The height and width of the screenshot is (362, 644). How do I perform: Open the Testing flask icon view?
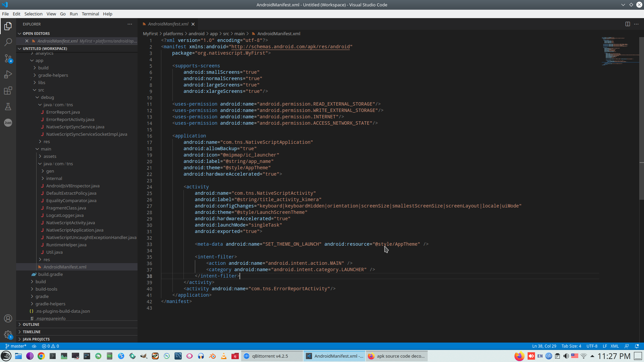click(8, 107)
